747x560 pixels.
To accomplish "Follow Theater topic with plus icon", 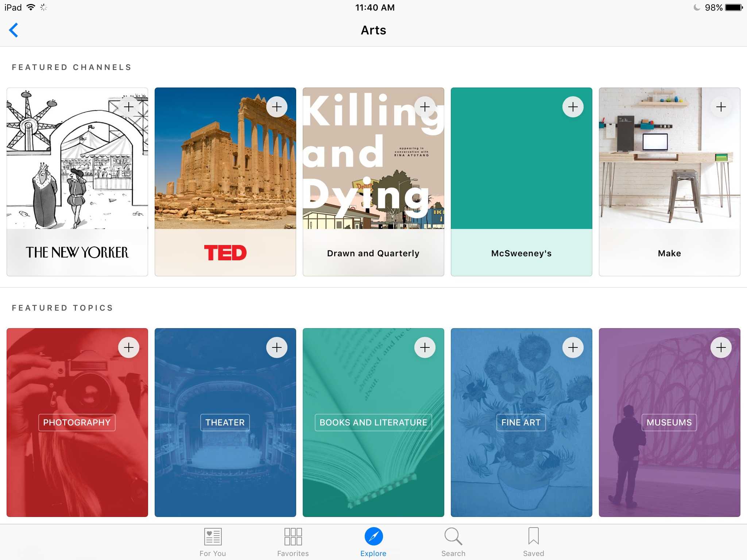I will tap(277, 347).
